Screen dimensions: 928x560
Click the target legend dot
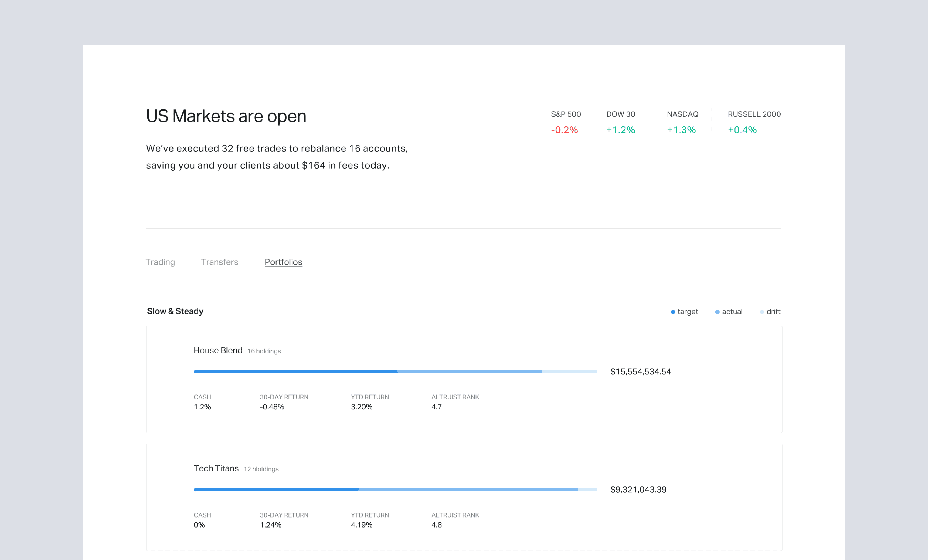tap(673, 312)
